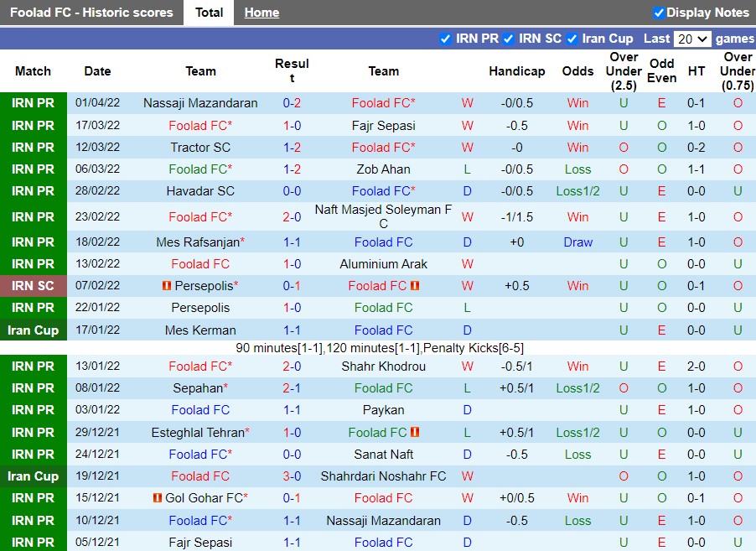This screenshot has height=551, width=756.
Task: Toggle the IRN PR league filter checkbox
Action: pos(445,39)
